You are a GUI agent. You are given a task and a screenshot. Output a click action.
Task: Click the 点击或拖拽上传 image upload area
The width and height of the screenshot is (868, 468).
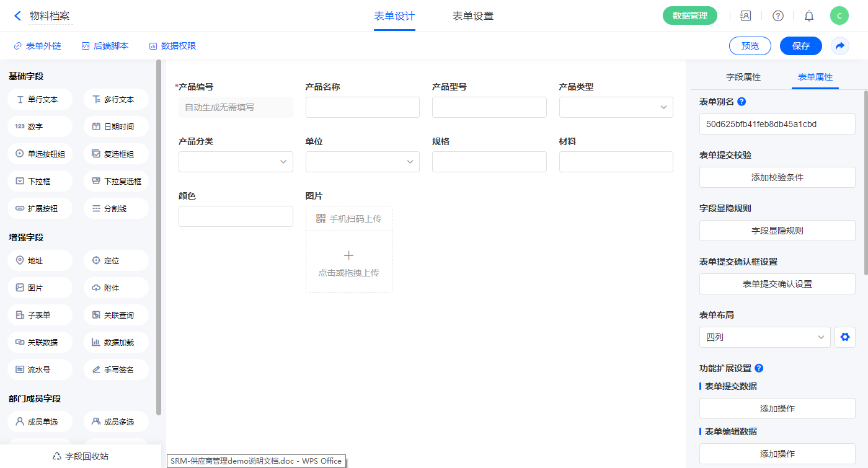tap(348, 262)
